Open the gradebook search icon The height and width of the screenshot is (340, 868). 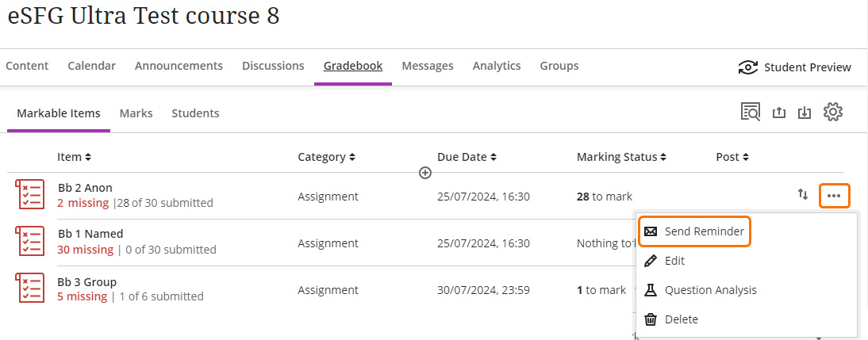click(751, 113)
